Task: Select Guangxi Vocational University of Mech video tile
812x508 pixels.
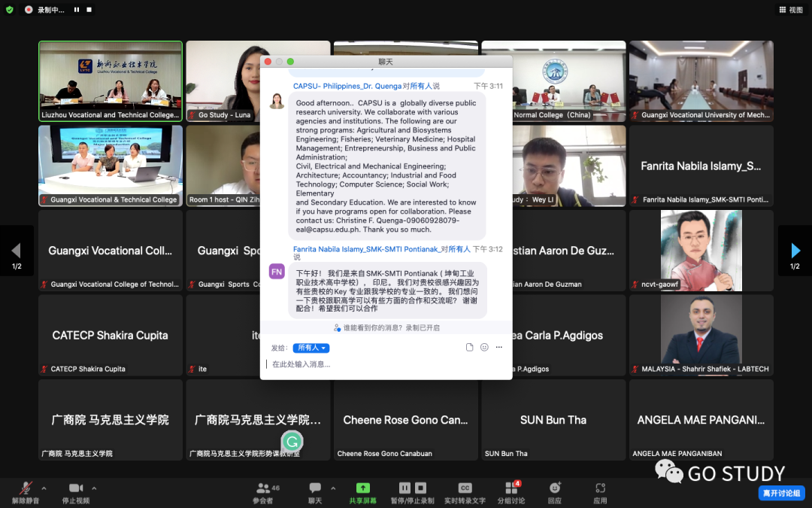Action: [x=701, y=81]
